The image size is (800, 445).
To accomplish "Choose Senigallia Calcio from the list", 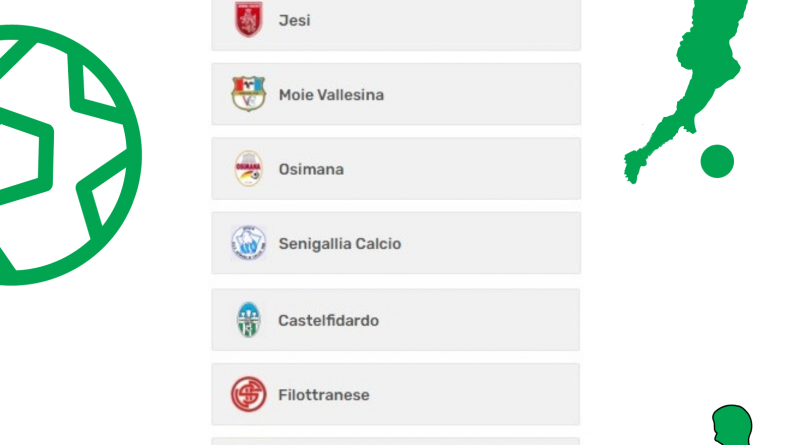I will point(396,243).
